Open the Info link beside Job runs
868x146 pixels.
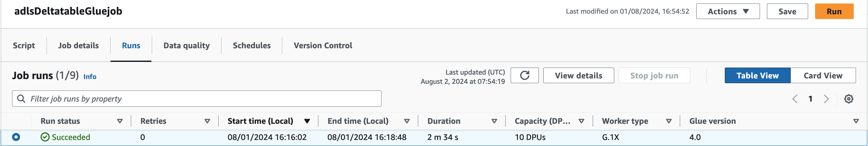click(90, 77)
